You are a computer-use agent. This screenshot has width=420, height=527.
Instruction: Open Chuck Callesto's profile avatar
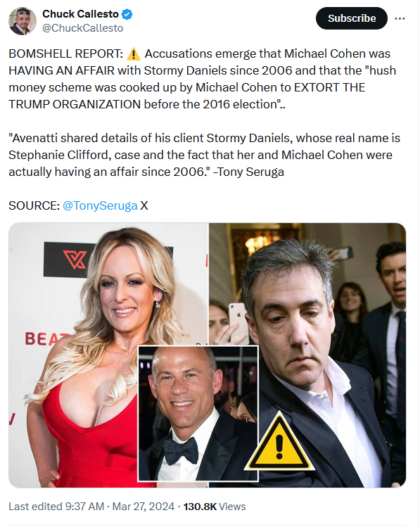(x=23, y=21)
